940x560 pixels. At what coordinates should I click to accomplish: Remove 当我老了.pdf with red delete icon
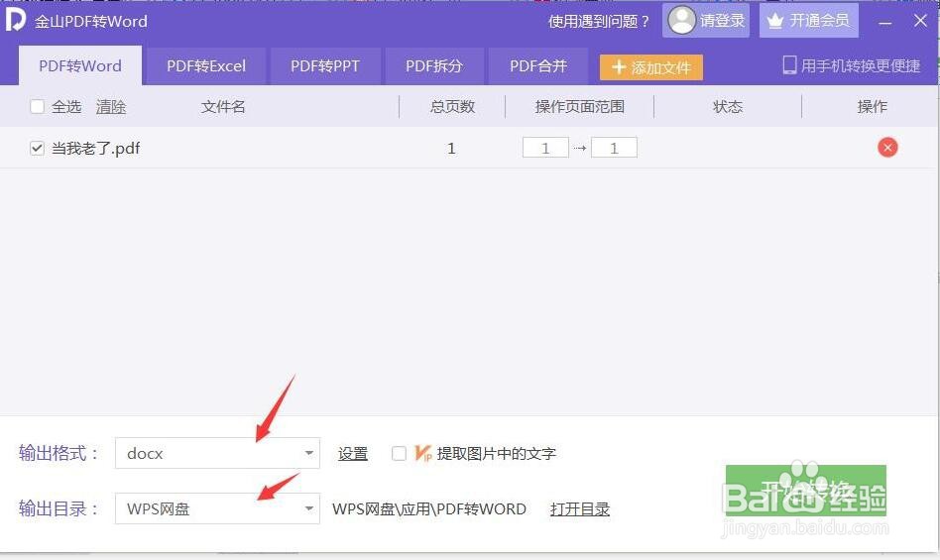click(x=887, y=148)
